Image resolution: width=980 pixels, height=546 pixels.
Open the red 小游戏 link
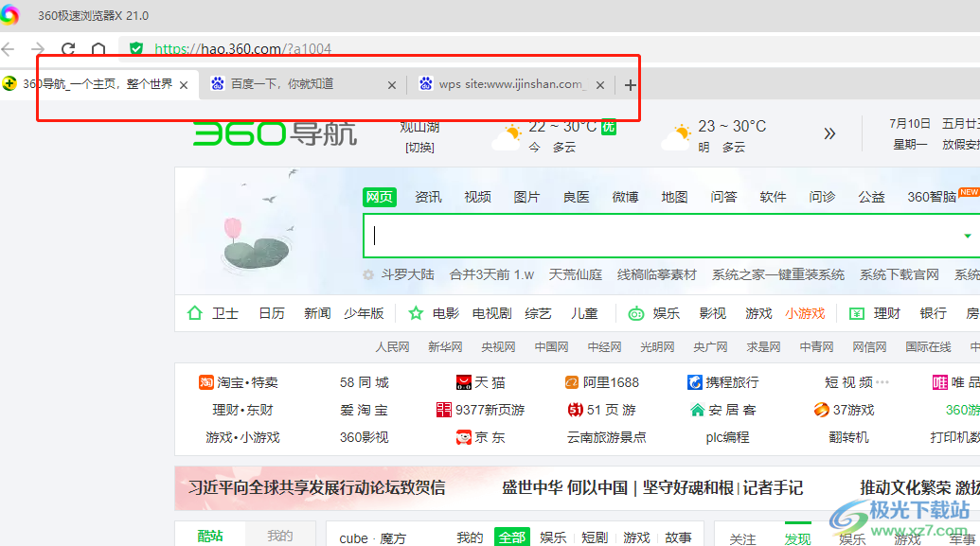tap(805, 313)
